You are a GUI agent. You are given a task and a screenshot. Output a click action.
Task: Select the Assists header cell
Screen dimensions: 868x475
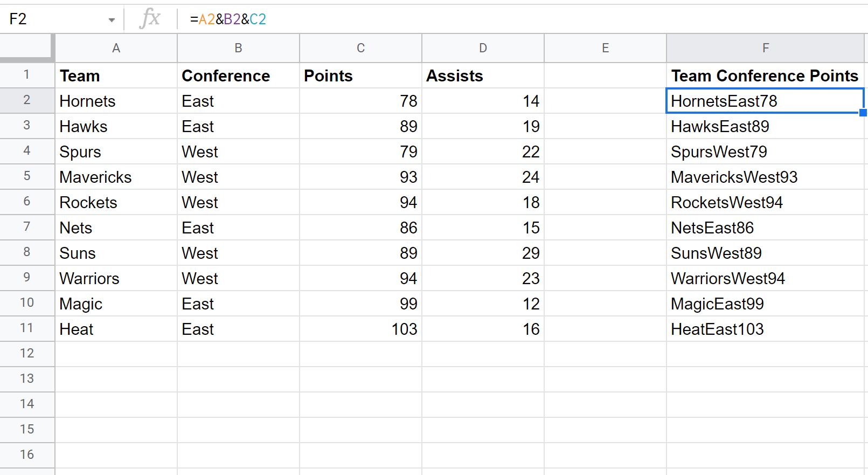point(483,75)
